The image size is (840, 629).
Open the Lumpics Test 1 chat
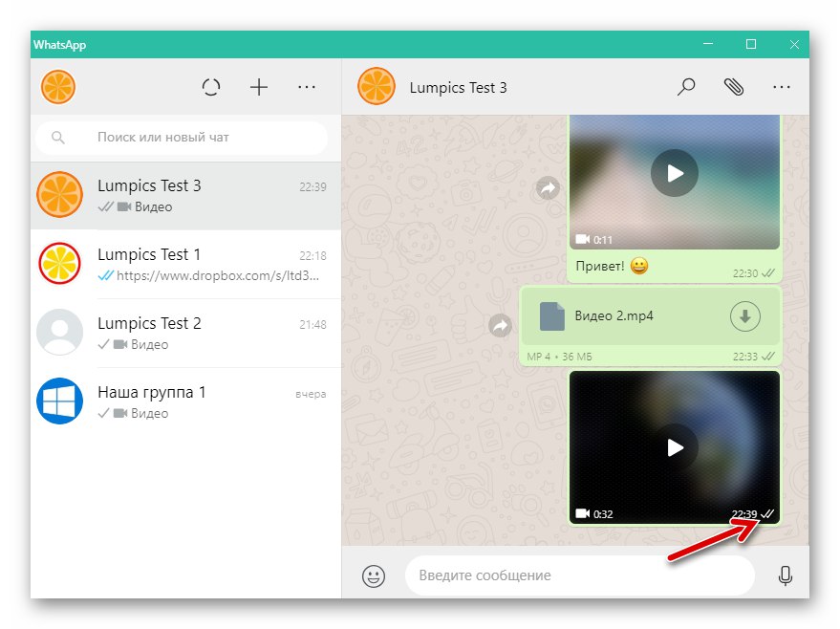(186, 264)
